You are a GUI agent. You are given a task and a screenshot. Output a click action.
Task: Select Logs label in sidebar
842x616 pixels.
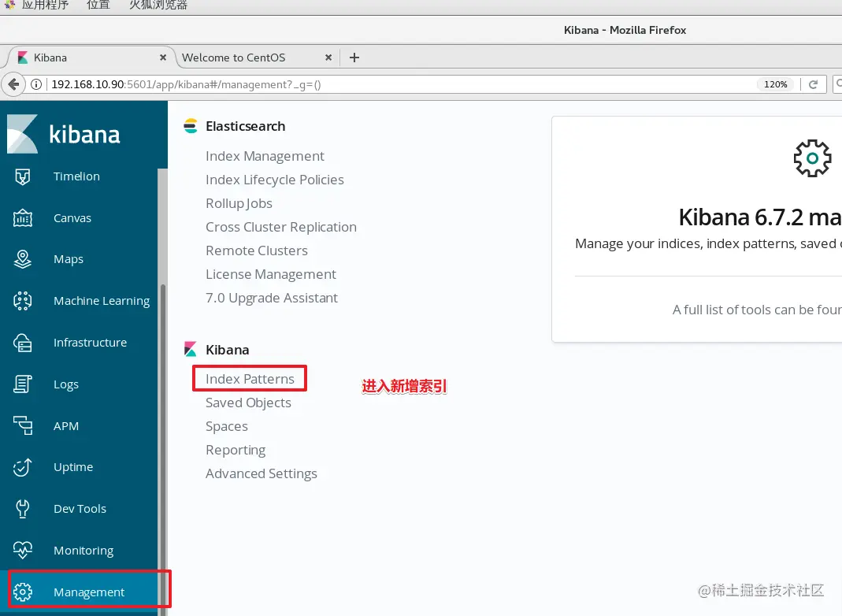(65, 384)
